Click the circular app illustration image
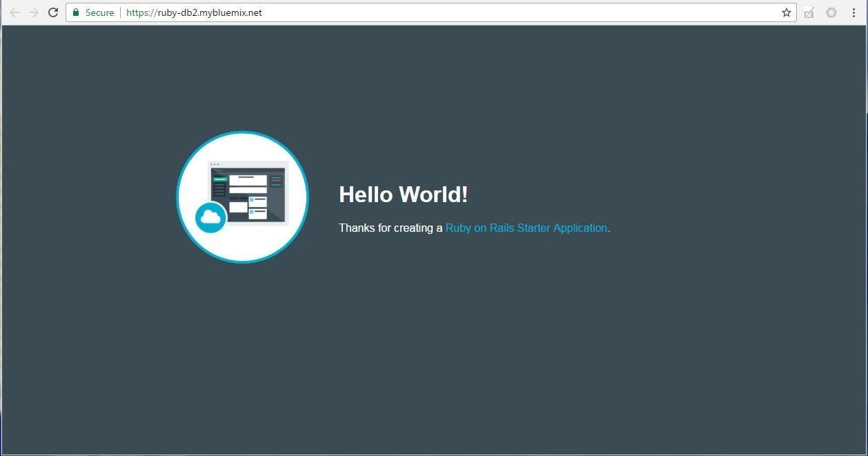Viewport: 868px width, 456px height. point(242,197)
